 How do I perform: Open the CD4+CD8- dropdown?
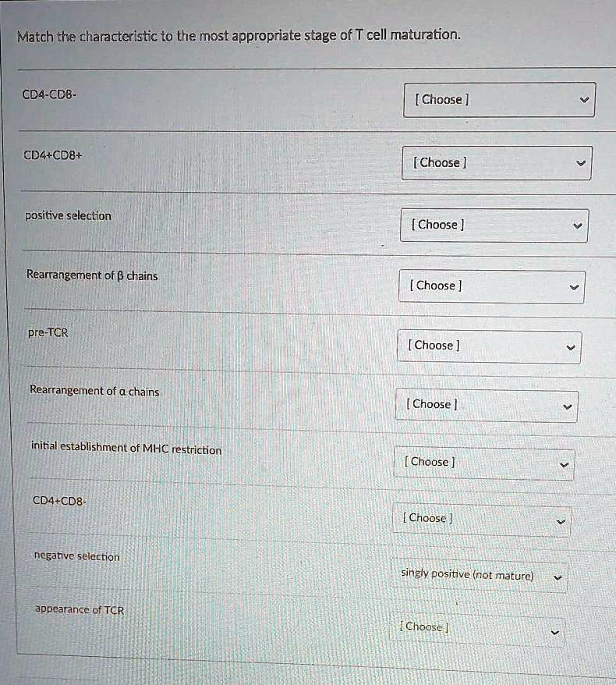point(482,520)
